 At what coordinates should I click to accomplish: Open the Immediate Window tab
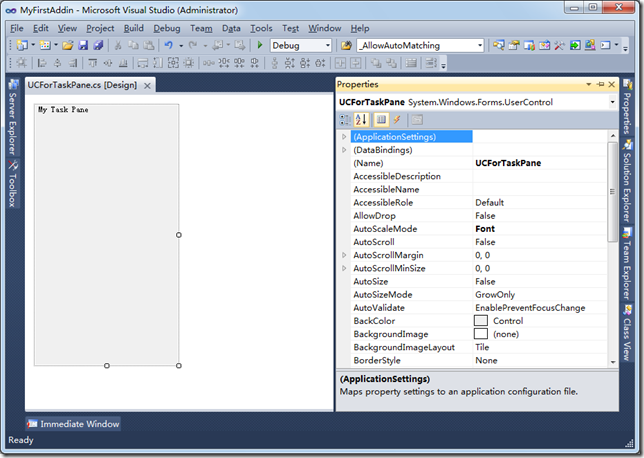(73, 424)
